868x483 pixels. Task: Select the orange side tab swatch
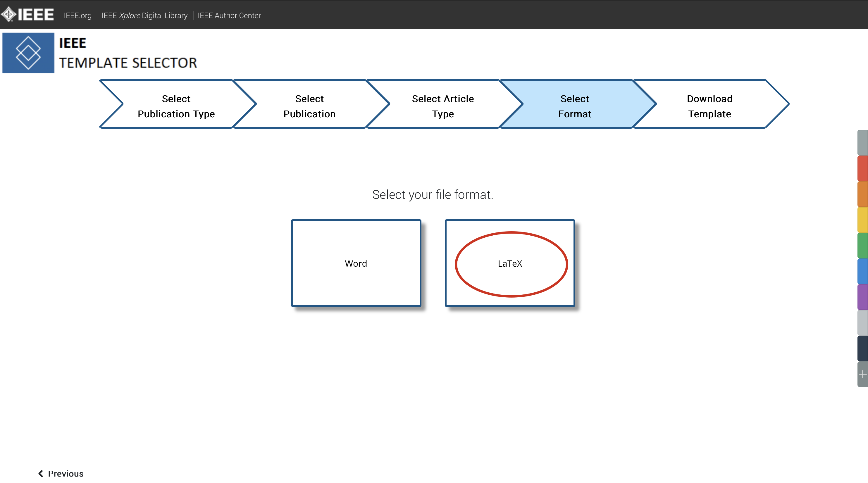pos(863,194)
